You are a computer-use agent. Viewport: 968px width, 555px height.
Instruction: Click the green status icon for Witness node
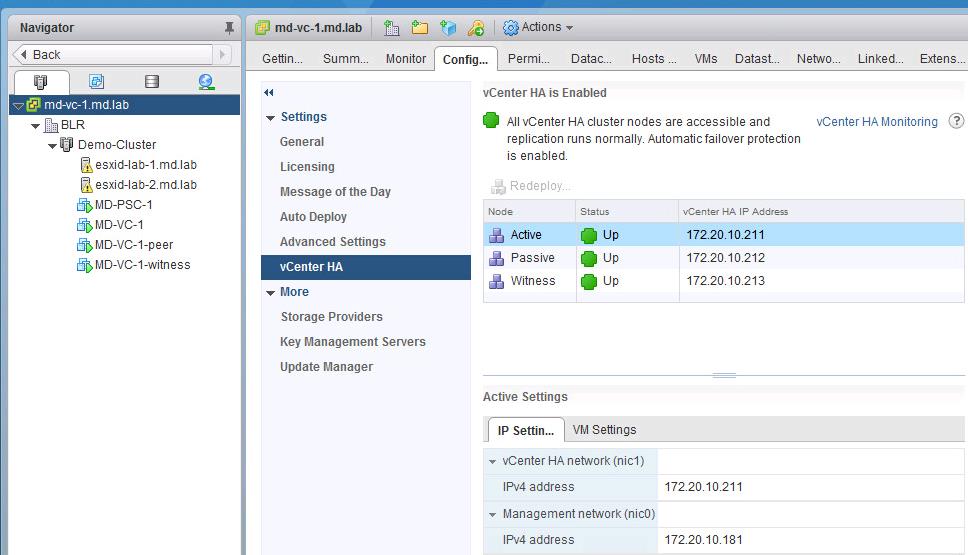[x=589, y=282]
